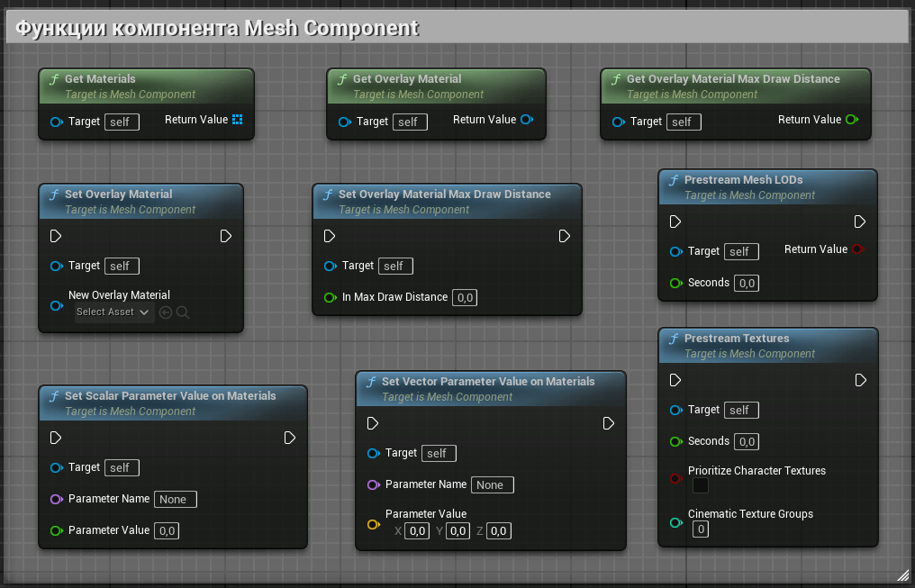This screenshot has width=915, height=588.
Task: Select the Prestream Textures node header
Action: (768, 346)
